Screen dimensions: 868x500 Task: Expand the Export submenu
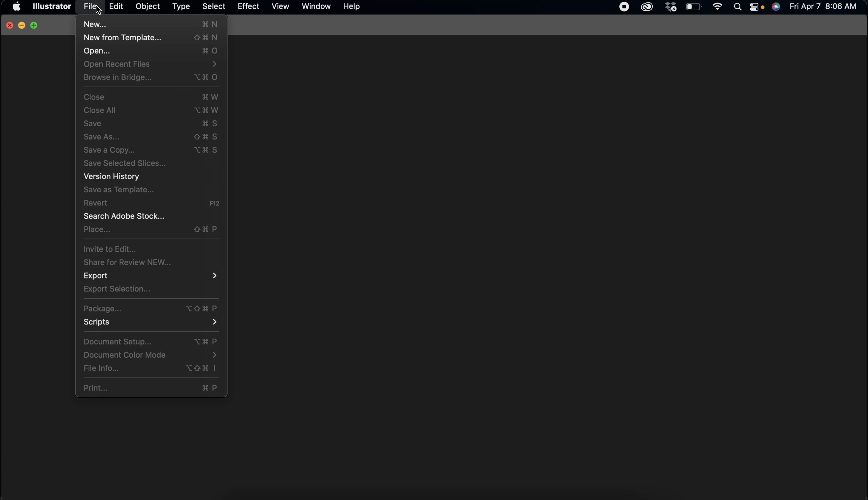click(x=95, y=275)
